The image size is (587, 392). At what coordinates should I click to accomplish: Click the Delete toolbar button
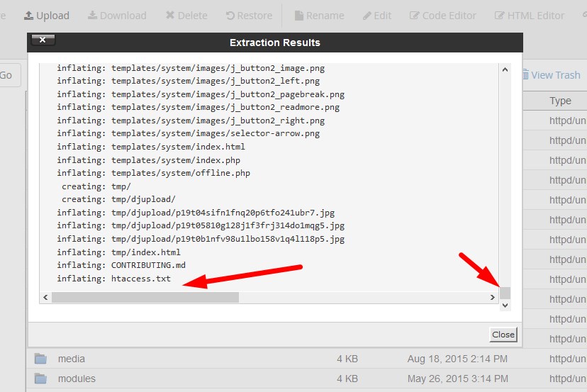click(x=186, y=16)
